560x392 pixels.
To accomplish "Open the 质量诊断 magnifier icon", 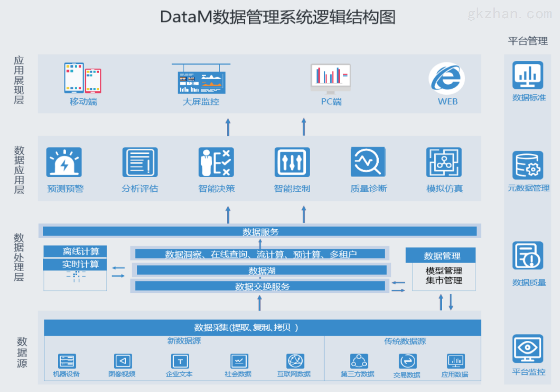I will [368, 161].
